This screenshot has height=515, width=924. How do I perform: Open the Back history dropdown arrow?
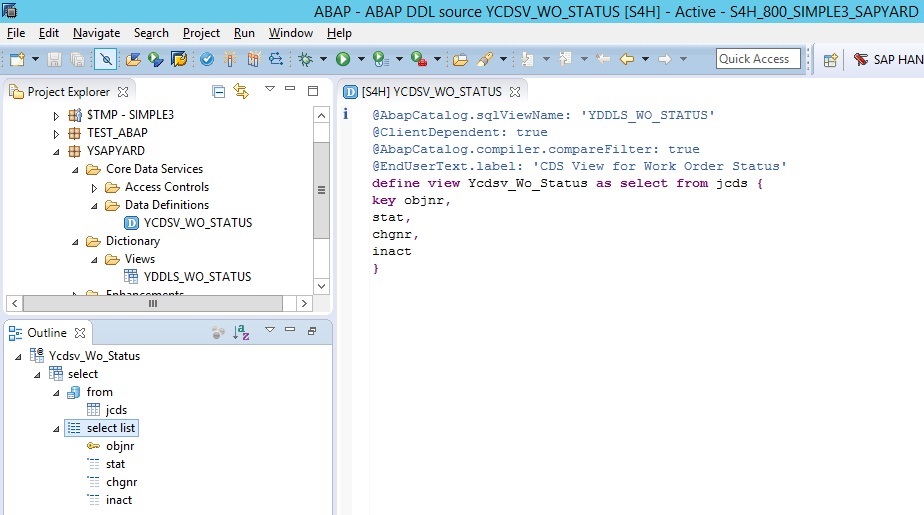[x=645, y=59]
